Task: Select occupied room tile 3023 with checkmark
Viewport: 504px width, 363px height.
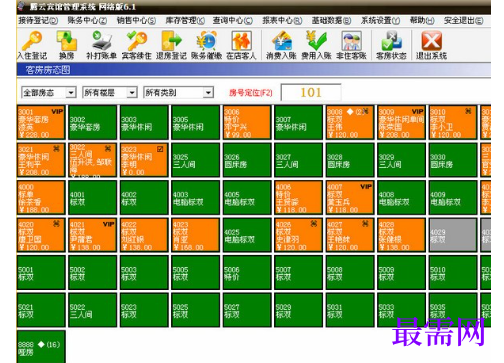Action: 144,160
